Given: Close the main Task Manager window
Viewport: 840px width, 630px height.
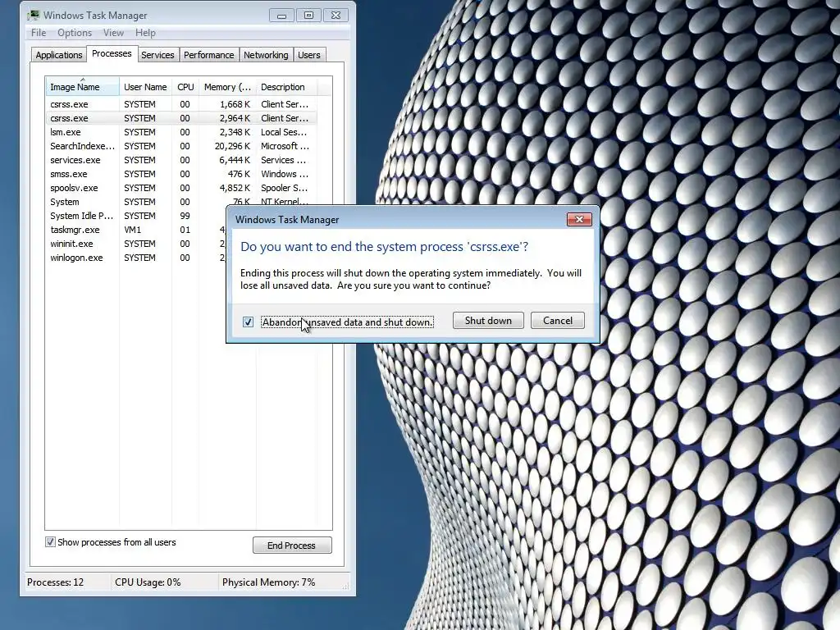Looking at the screenshot, I should click(x=336, y=15).
